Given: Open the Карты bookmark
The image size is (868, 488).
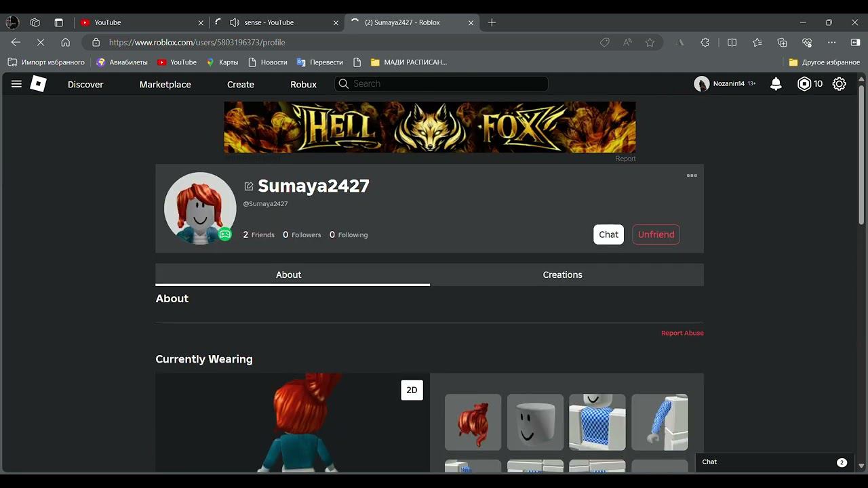Looking at the screenshot, I should (x=222, y=62).
